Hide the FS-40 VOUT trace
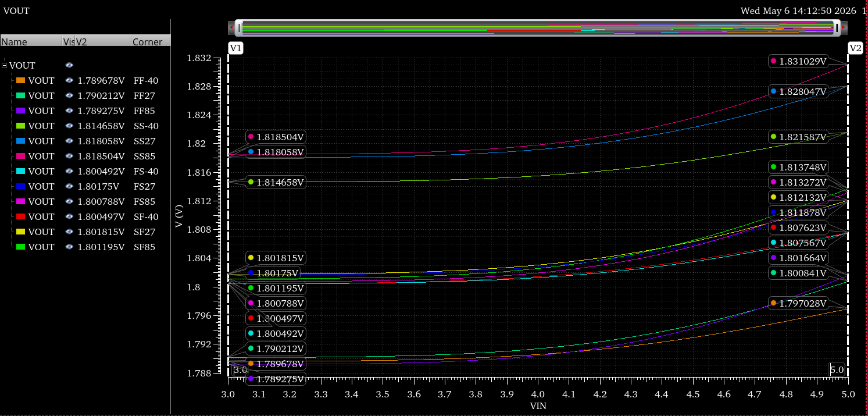 69,171
